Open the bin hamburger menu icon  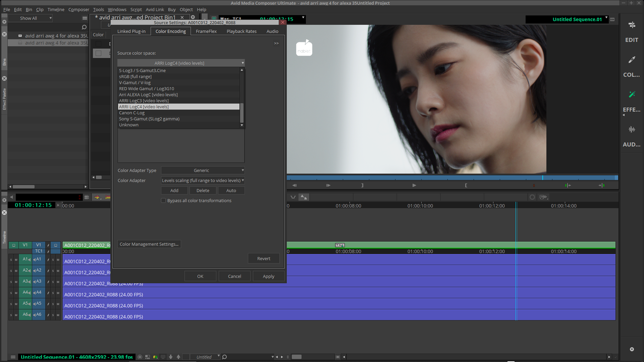click(85, 18)
